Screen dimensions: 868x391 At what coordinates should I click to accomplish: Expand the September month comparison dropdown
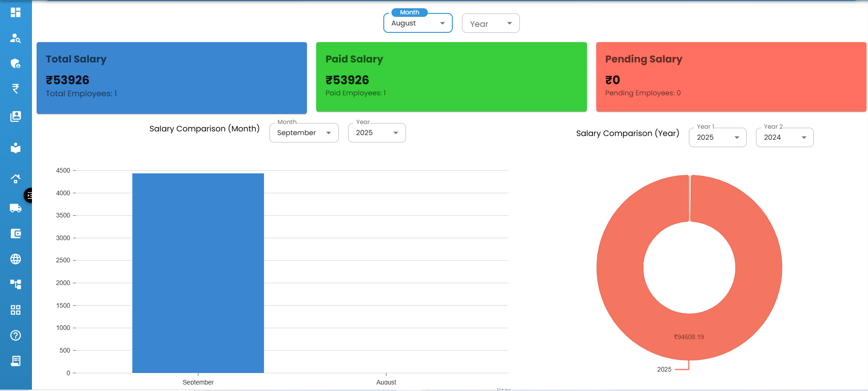tap(304, 133)
